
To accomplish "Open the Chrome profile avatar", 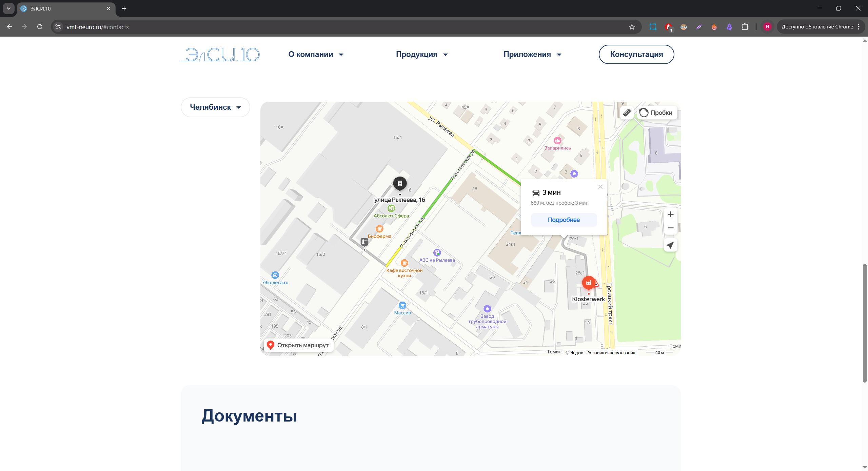I will point(767,27).
